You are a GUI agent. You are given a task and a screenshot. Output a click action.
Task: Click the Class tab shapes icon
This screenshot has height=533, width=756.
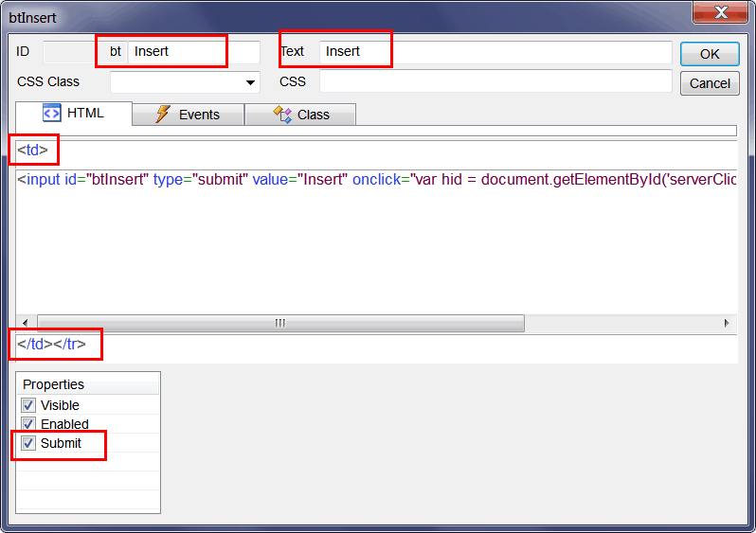click(282, 115)
